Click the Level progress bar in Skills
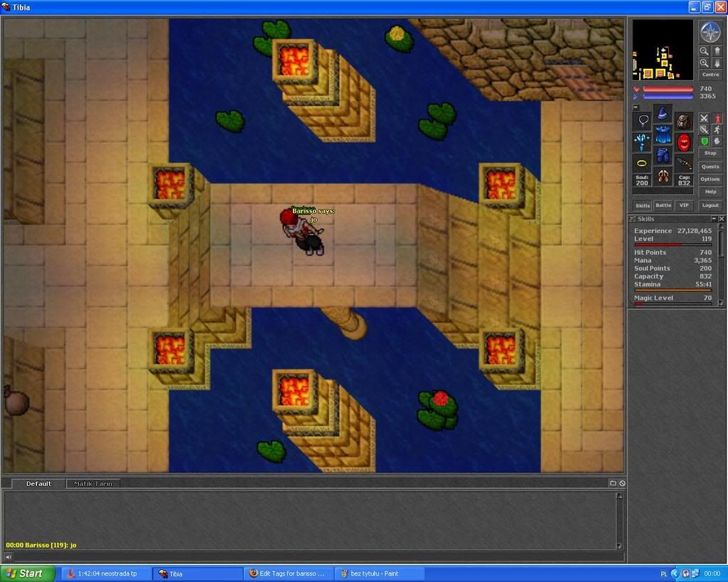 tap(673, 244)
